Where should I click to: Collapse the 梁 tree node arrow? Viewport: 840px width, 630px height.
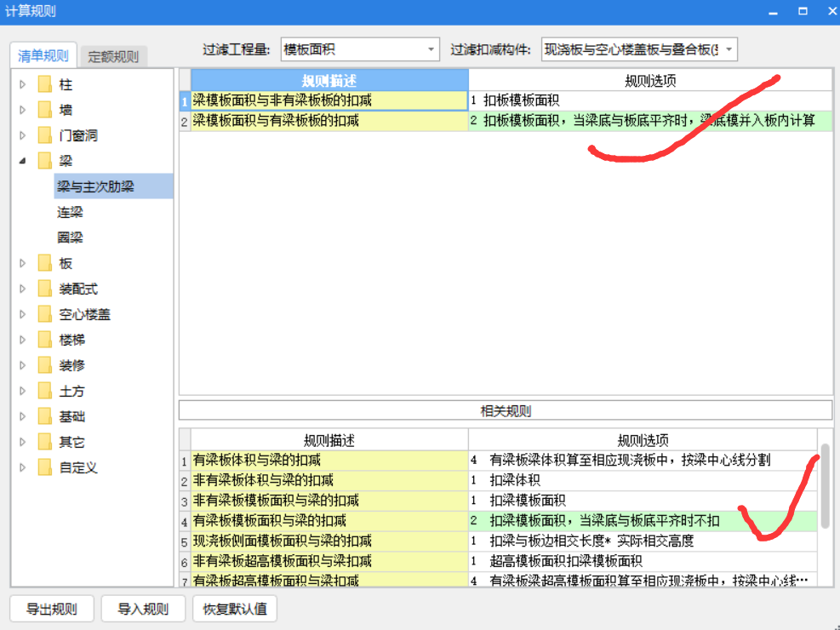tap(22, 161)
